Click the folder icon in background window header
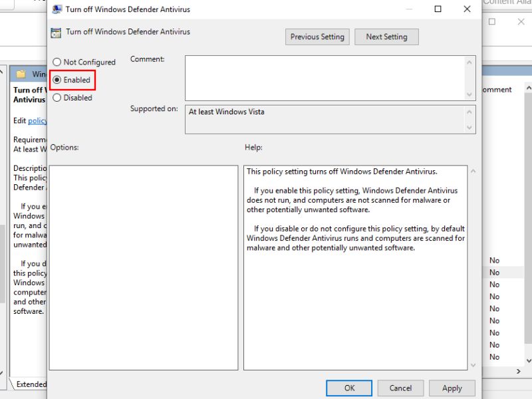Viewport: 532px width, 399px height. pyautogui.click(x=21, y=74)
